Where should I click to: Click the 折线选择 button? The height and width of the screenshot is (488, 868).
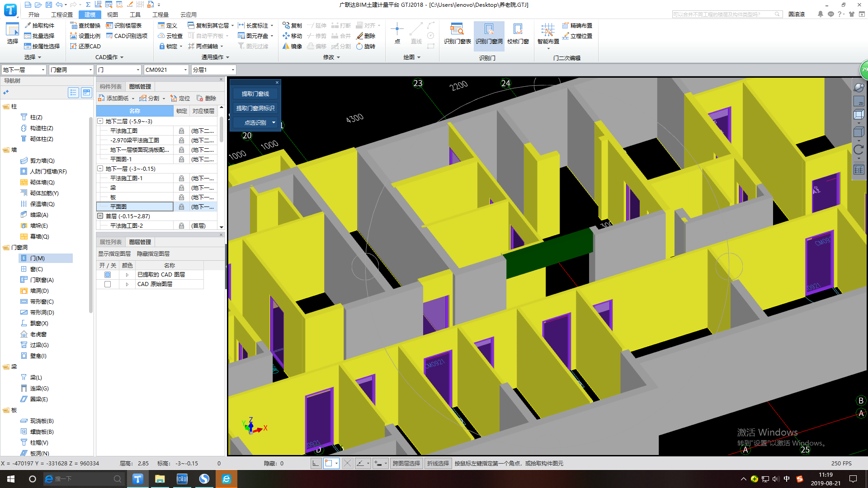coord(438,463)
